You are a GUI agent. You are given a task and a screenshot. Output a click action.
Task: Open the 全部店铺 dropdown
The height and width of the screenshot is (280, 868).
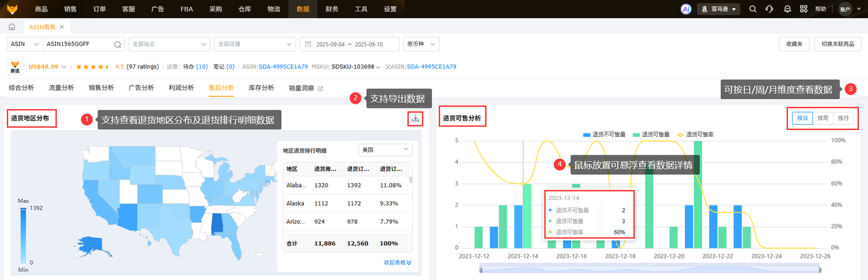pos(254,44)
